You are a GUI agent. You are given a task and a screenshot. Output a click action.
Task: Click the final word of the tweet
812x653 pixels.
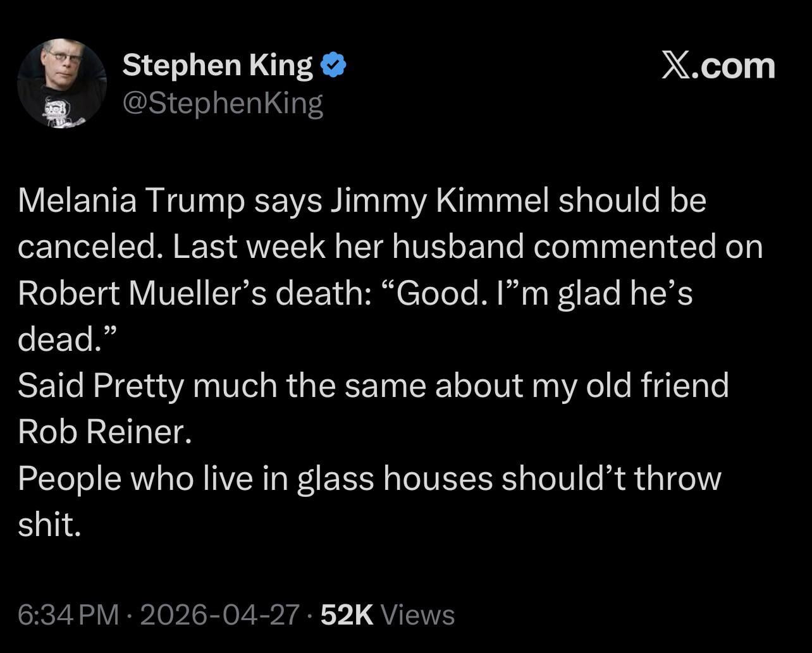[x=49, y=525]
